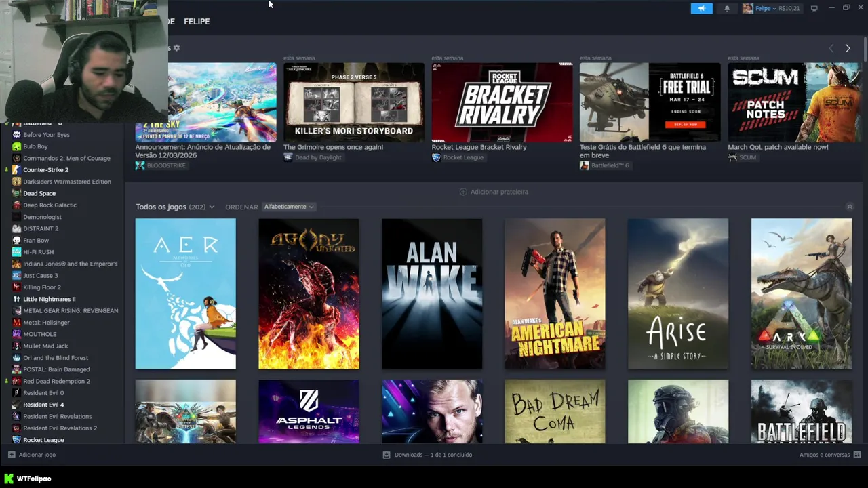The height and width of the screenshot is (488, 868).
Task: Click the Bulb Boy game icon
Action: [17, 146]
